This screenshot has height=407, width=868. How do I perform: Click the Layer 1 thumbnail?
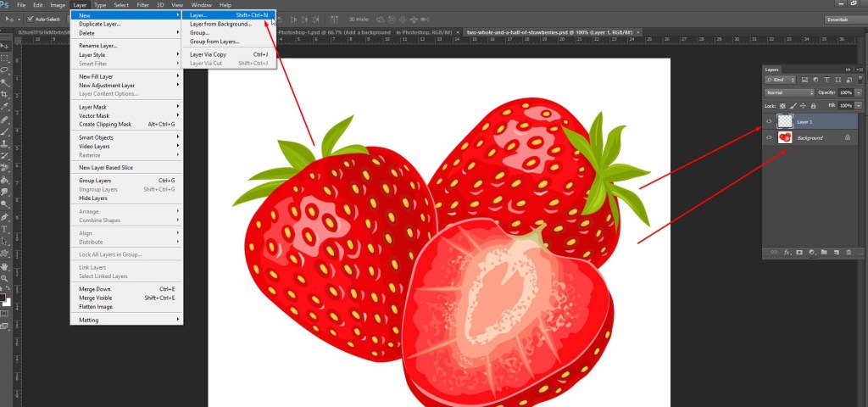[x=784, y=121]
